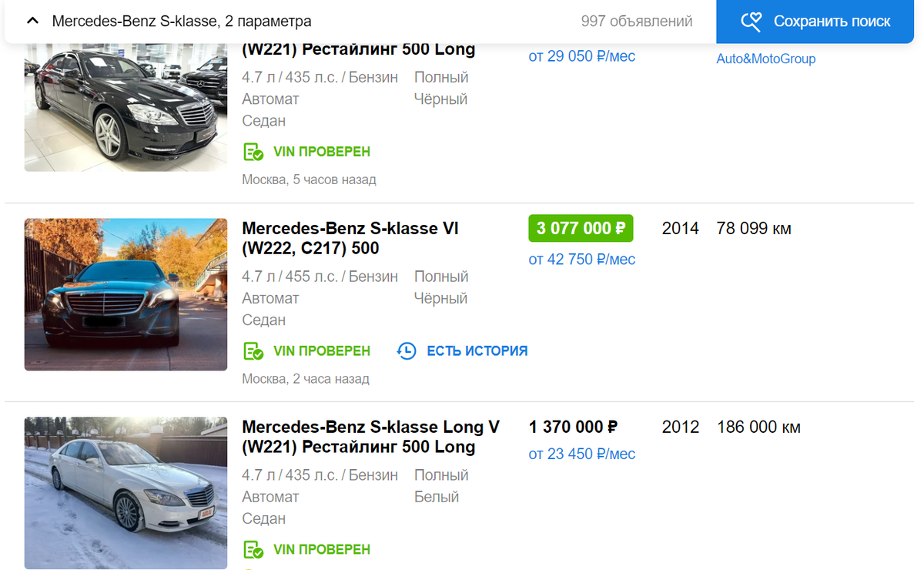
Task: Open Mercedes-Benz S-klasse VI W222 listing title
Action: point(350,239)
